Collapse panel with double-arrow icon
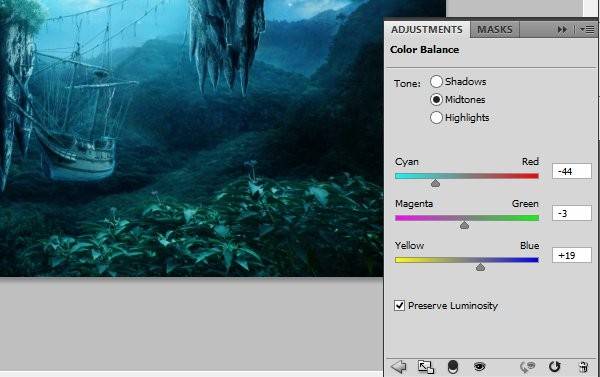 click(562, 29)
